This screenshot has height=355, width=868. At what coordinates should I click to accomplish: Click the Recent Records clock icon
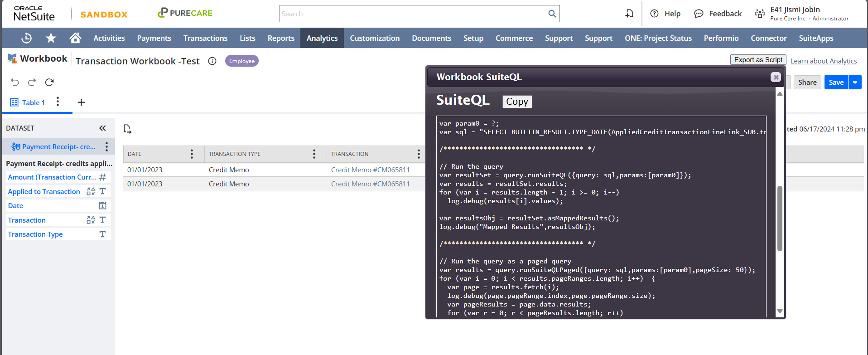27,38
